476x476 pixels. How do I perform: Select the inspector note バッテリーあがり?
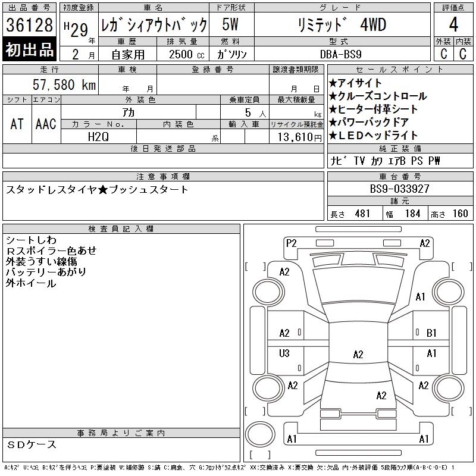pyautogui.click(x=46, y=273)
